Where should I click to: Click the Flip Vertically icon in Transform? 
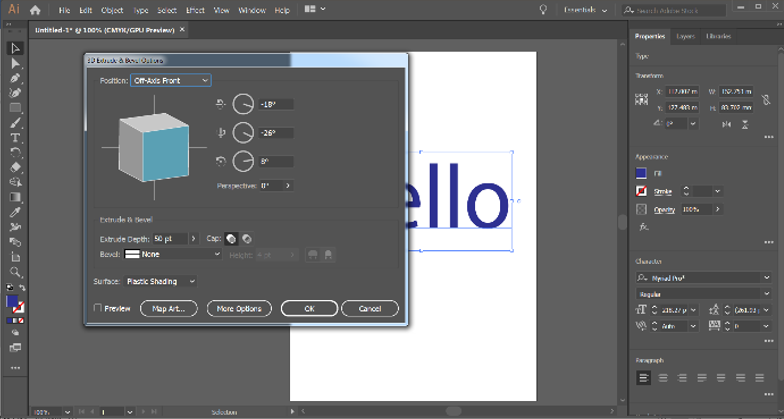(745, 124)
